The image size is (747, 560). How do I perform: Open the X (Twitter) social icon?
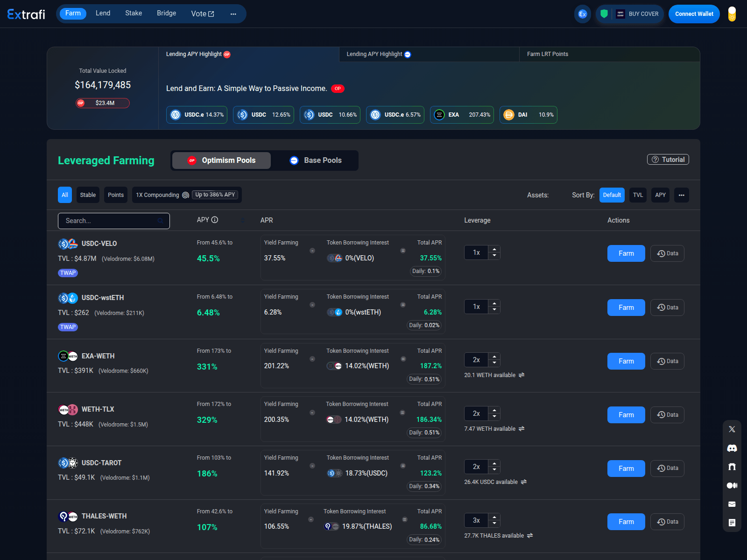[732, 429]
